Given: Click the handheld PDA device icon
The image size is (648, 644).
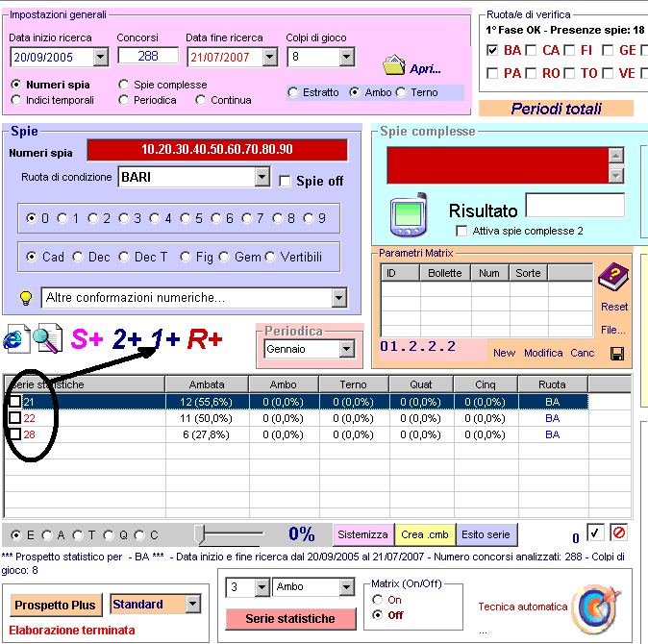Looking at the screenshot, I should click(x=409, y=215).
